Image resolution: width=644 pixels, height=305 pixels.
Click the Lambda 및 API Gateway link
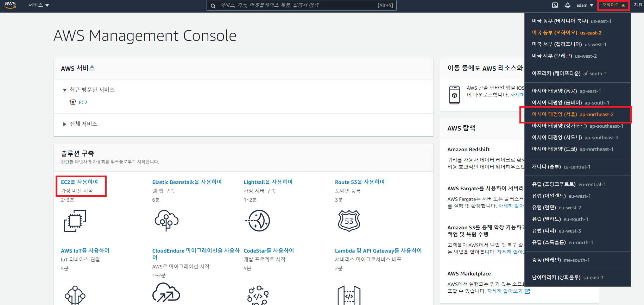click(x=378, y=250)
